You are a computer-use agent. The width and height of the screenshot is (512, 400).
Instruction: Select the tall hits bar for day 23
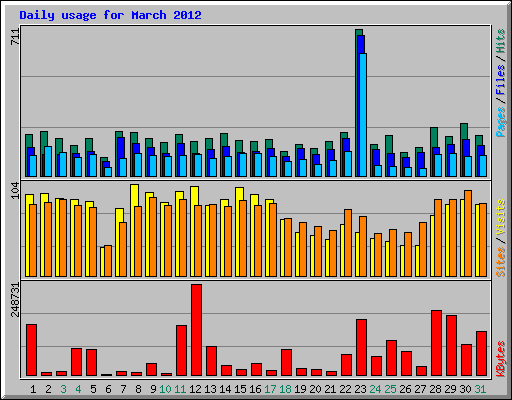pos(359,103)
